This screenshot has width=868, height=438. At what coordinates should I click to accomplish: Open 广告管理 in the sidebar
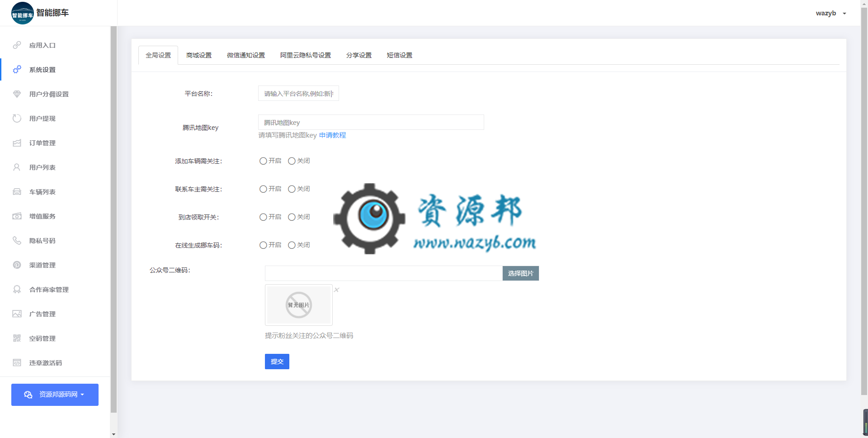tap(55, 314)
